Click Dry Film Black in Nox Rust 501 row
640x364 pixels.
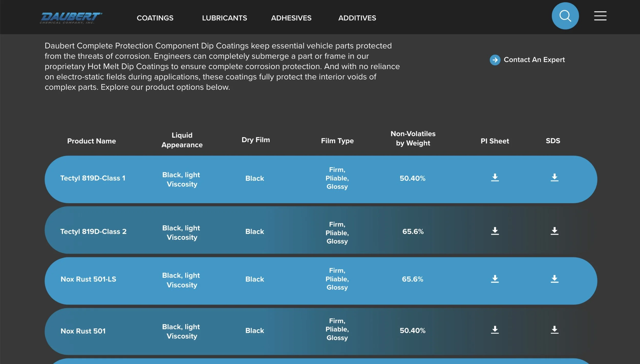pos(254,330)
